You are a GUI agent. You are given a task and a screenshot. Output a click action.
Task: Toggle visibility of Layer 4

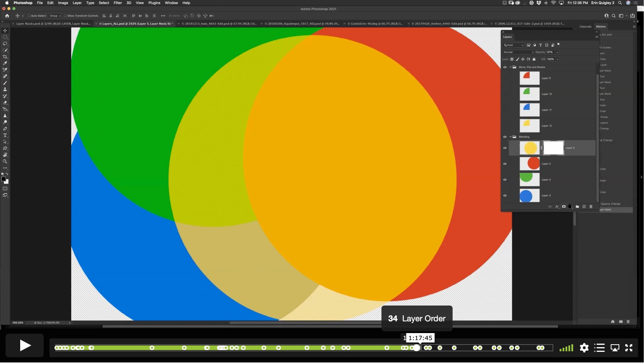[x=505, y=196]
